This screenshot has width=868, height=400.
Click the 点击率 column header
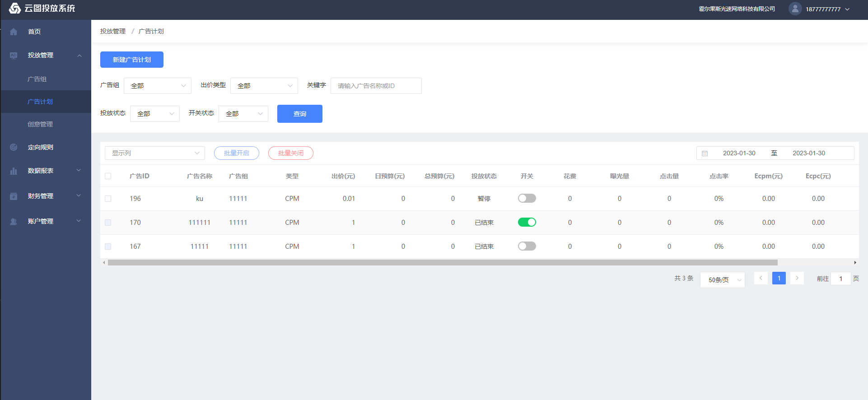click(x=719, y=176)
